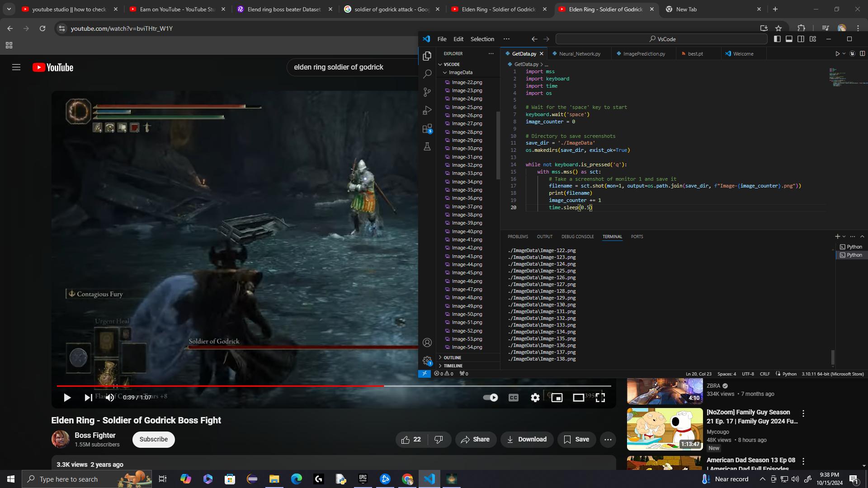Switch to the PROBLEMS panel tab
Viewport: 868px width, 488px height.
tap(518, 237)
